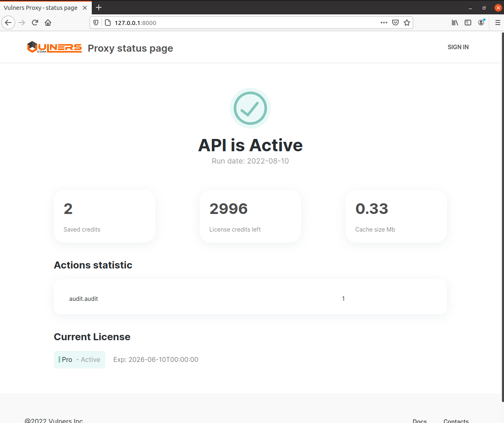504x423 pixels.
Task: Click the Firefox account profile icon
Action: tap(481, 23)
